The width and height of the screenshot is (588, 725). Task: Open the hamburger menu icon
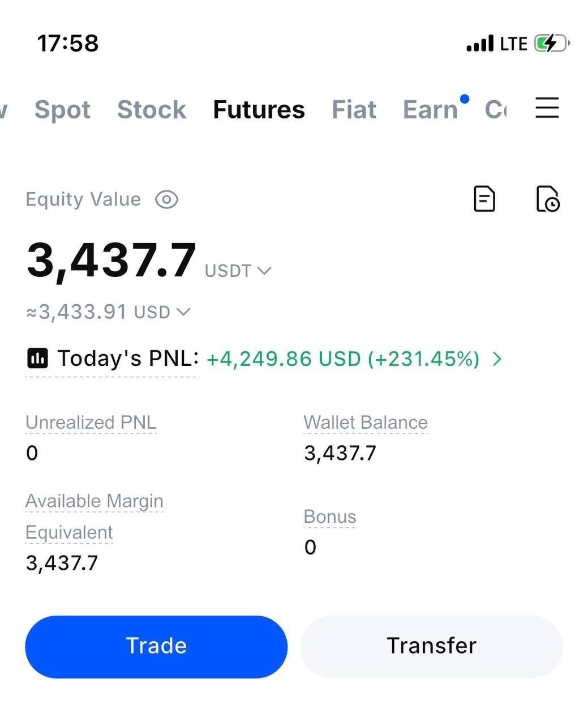(x=547, y=108)
